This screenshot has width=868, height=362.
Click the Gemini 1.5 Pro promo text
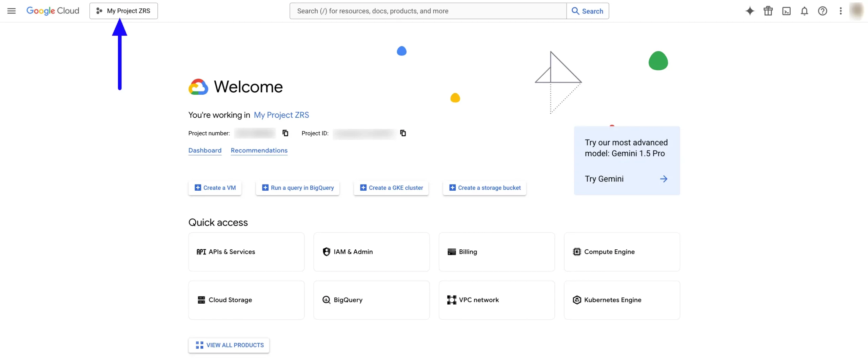626,148
